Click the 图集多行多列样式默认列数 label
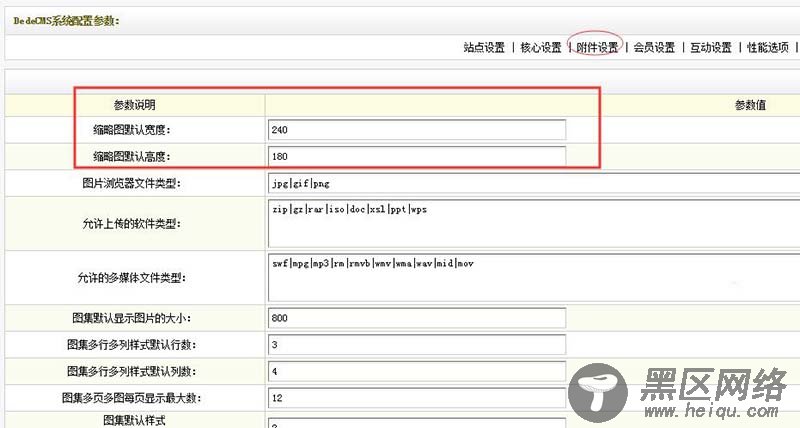Screen dimensions: 800x428 (x=132, y=371)
